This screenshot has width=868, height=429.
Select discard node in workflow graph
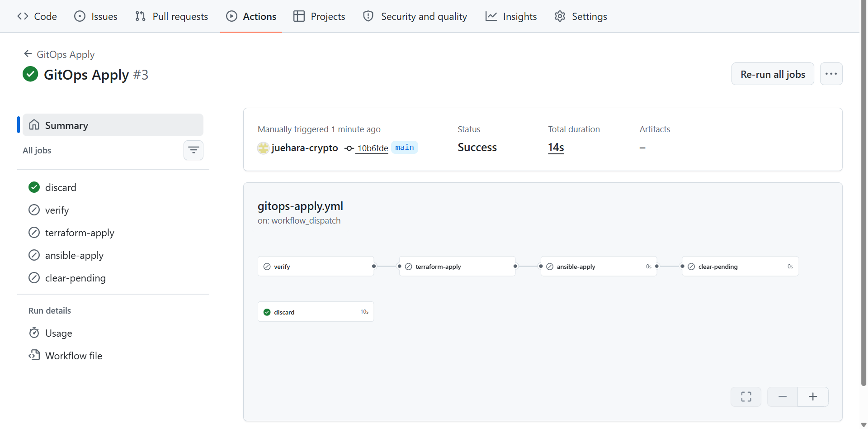click(x=316, y=312)
